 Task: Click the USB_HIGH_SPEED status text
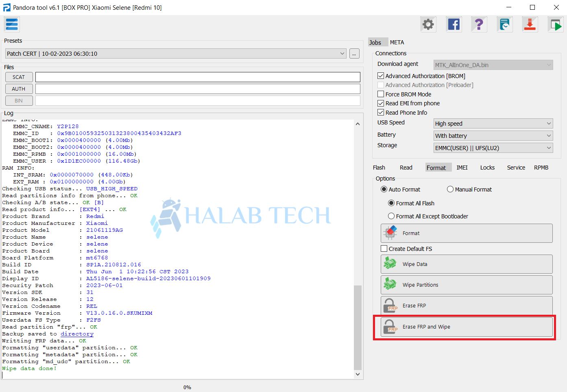tap(112, 189)
